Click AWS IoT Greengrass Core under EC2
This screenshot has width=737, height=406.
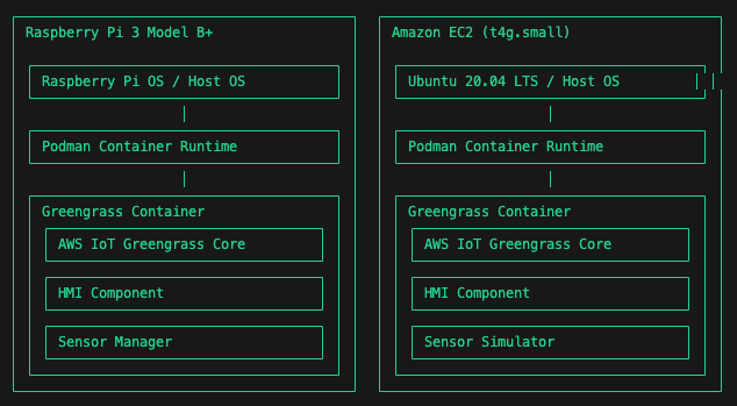pos(550,245)
